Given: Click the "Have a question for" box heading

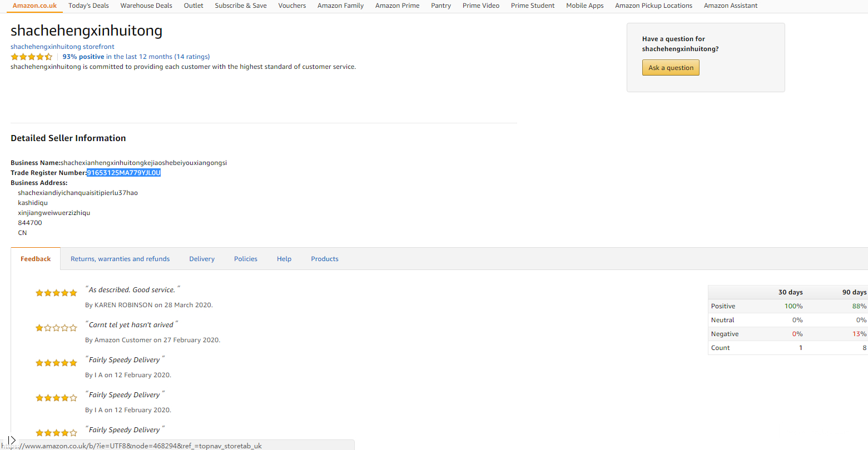Looking at the screenshot, I should [x=681, y=44].
